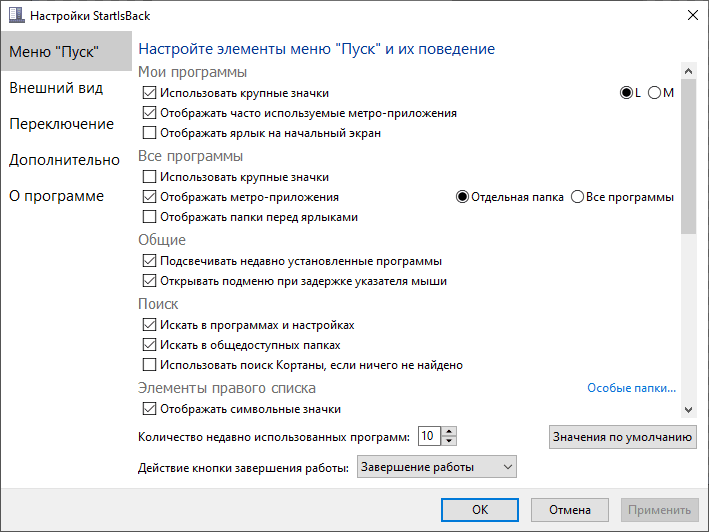Click the recent programs count input field
Screen dimensions: 709x532
point(429,436)
